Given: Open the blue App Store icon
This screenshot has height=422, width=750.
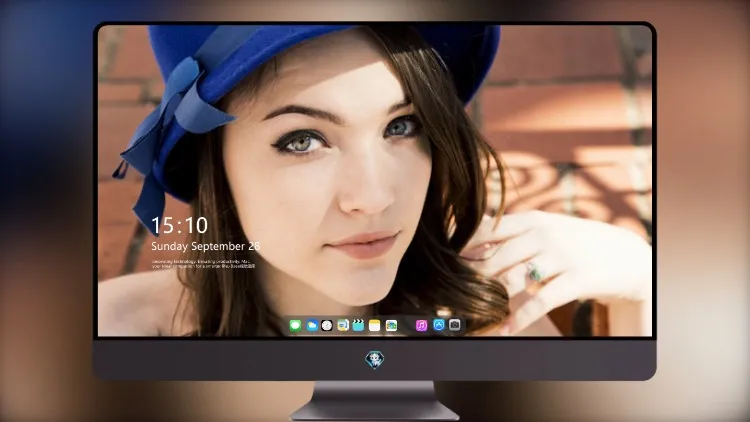Looking at the screenshot, I should pos(439,325).
